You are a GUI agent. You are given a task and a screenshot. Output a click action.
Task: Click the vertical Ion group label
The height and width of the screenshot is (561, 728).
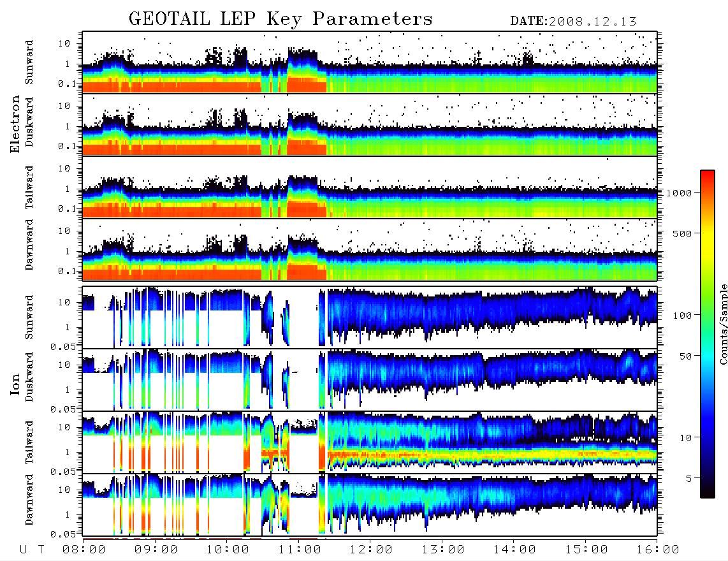click(x=15, y=384)
